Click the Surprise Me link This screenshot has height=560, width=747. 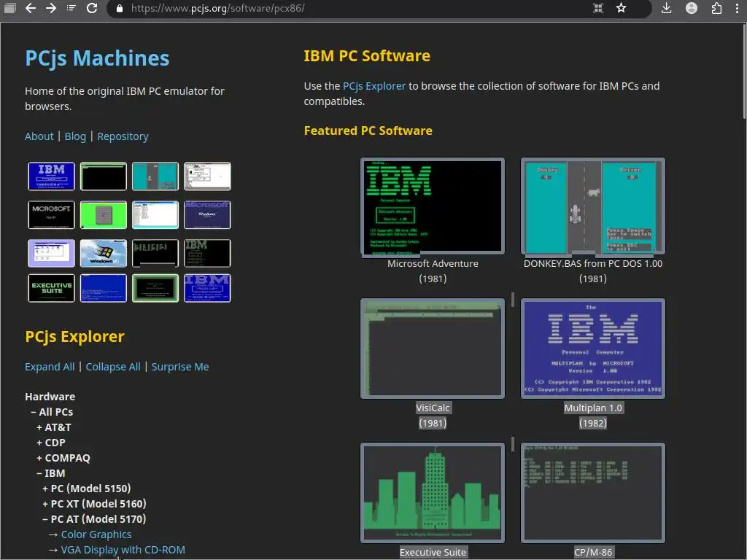[180, 367]
